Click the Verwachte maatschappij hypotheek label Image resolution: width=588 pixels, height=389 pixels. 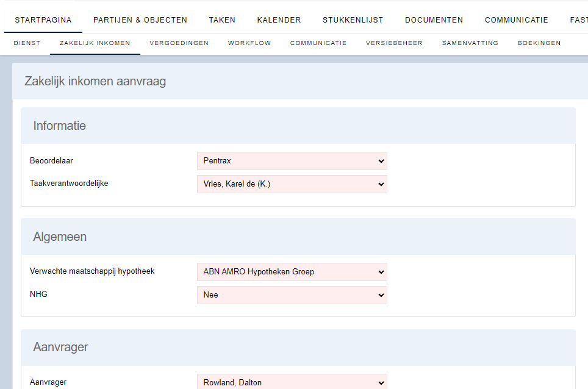pos(92,271)
